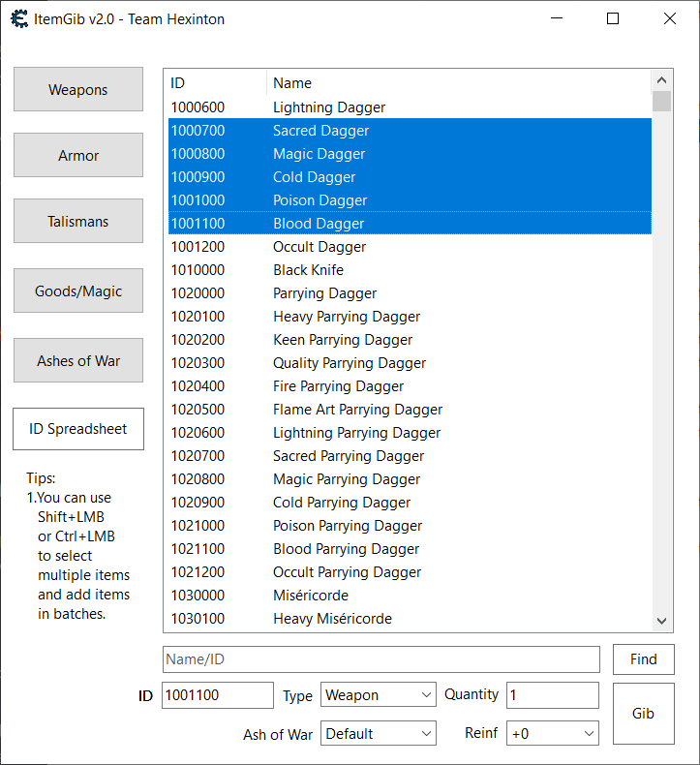Select the Poison Parrying Dagger row

tap(410, 526)
